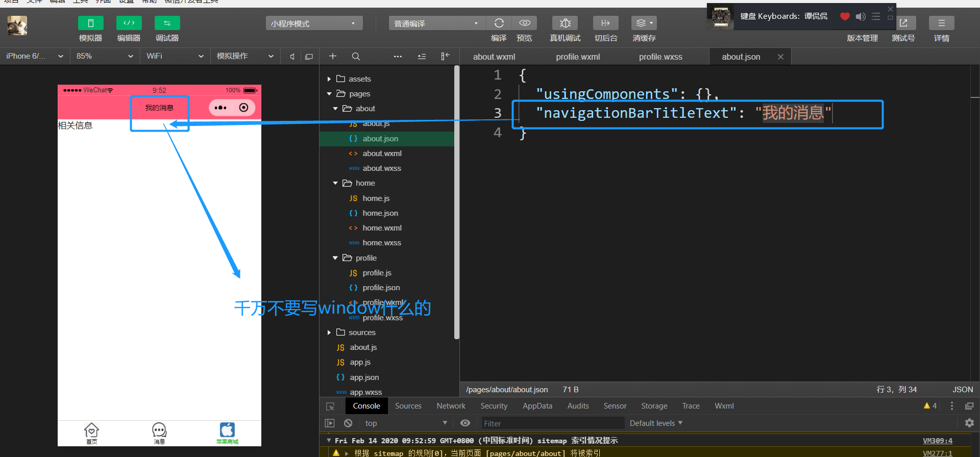Screen dimensions: 980x457
Task: Switch to the profile.wxml tab
Action: (x=578, y=57)
